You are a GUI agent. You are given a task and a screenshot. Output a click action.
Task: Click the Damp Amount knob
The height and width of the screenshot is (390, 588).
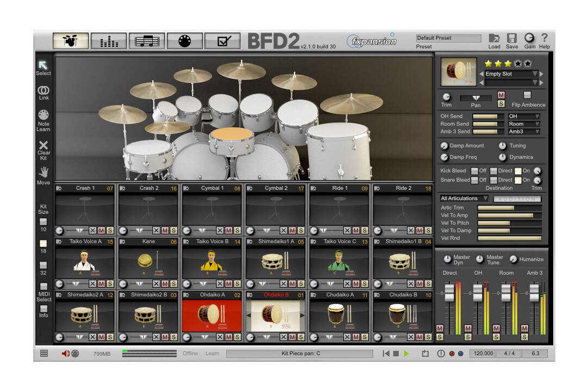(x=444, y=145)
